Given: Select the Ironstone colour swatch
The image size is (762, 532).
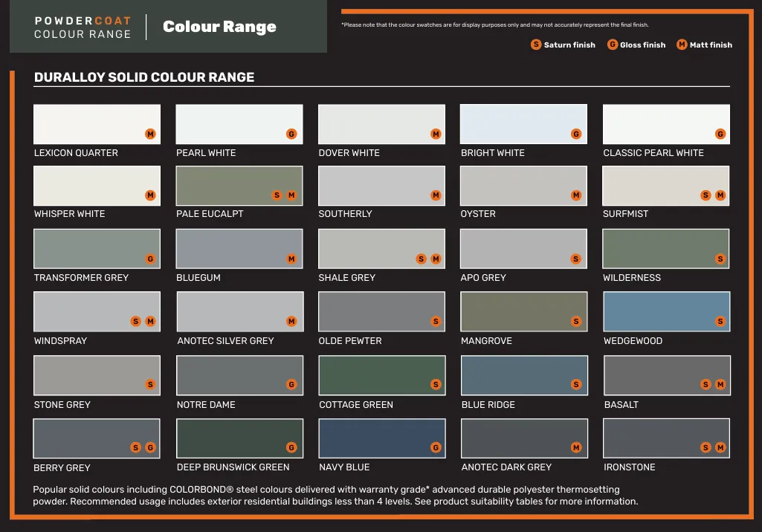Looking at the screenshot, I should tap(666, 438).
